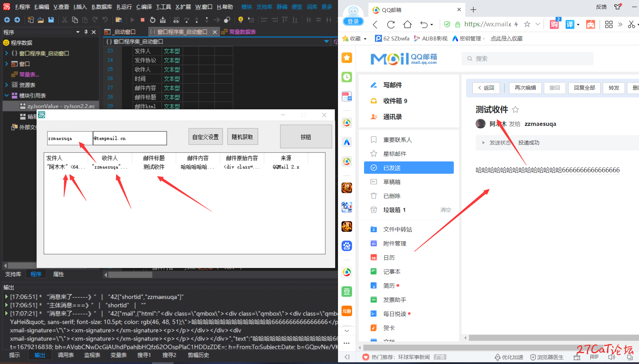
Task: Open the 程序 panel dropdown arrow
Action: pos(78,32)
